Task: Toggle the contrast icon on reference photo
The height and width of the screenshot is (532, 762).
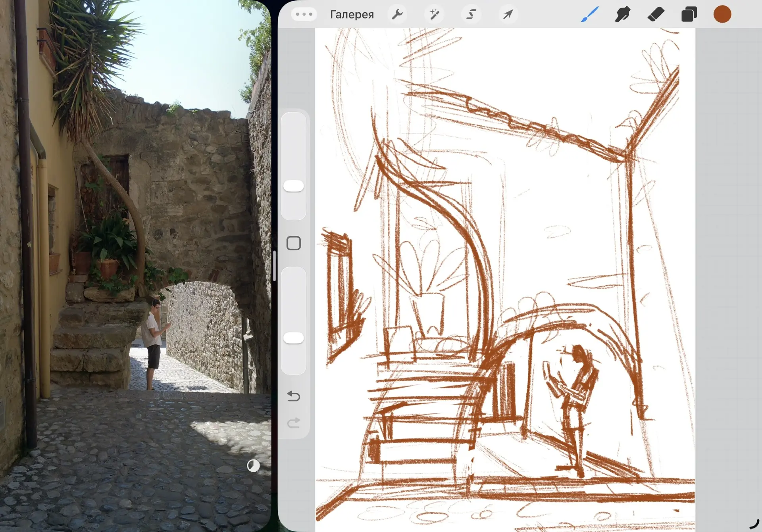Action: pos(253,465)
